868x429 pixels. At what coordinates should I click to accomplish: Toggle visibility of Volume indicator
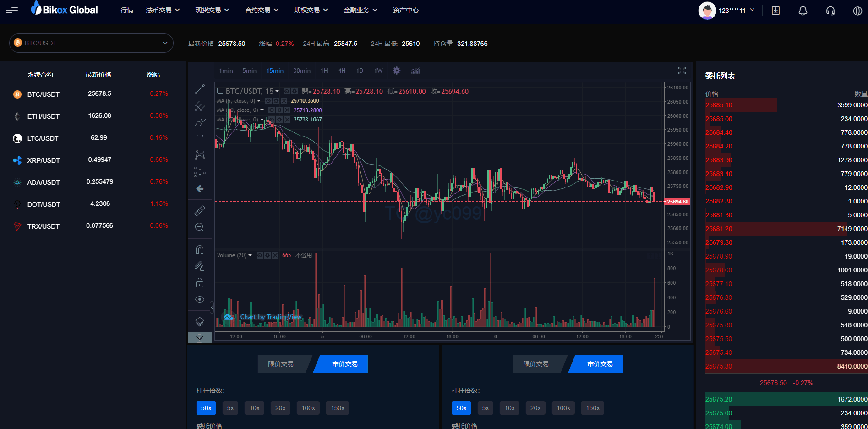click(260, 255)
